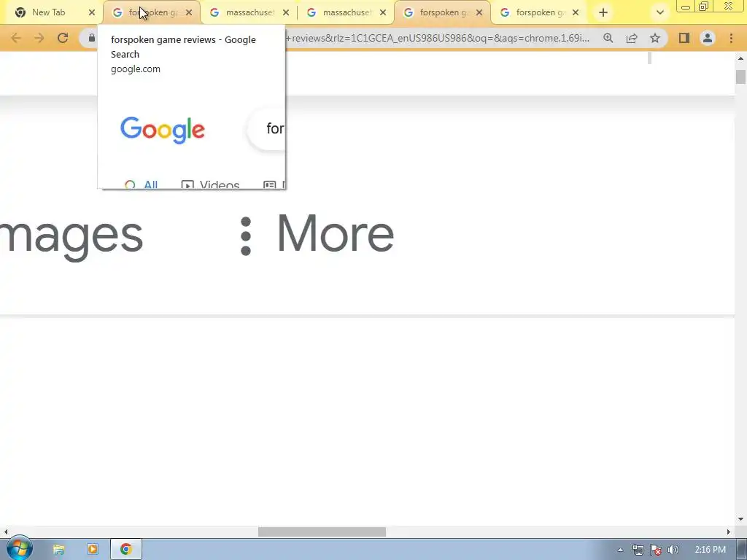Open the Chrome profile avatar menu

click(x=708, y=38)
